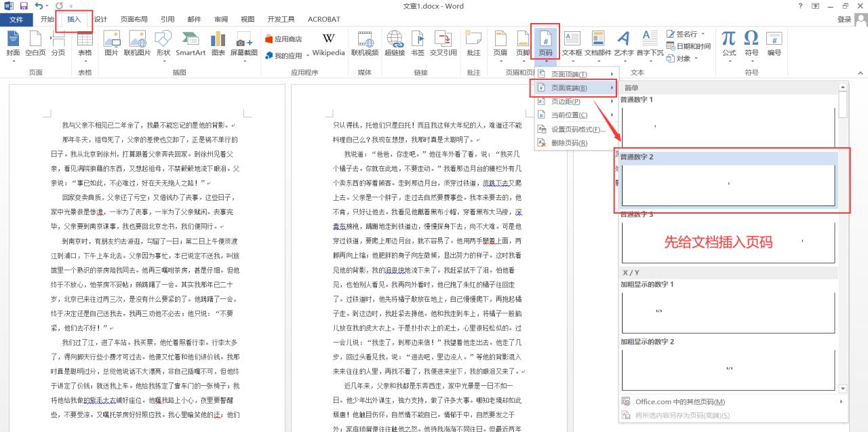Insert a Text Box (文本框)

tap(572, 45)
